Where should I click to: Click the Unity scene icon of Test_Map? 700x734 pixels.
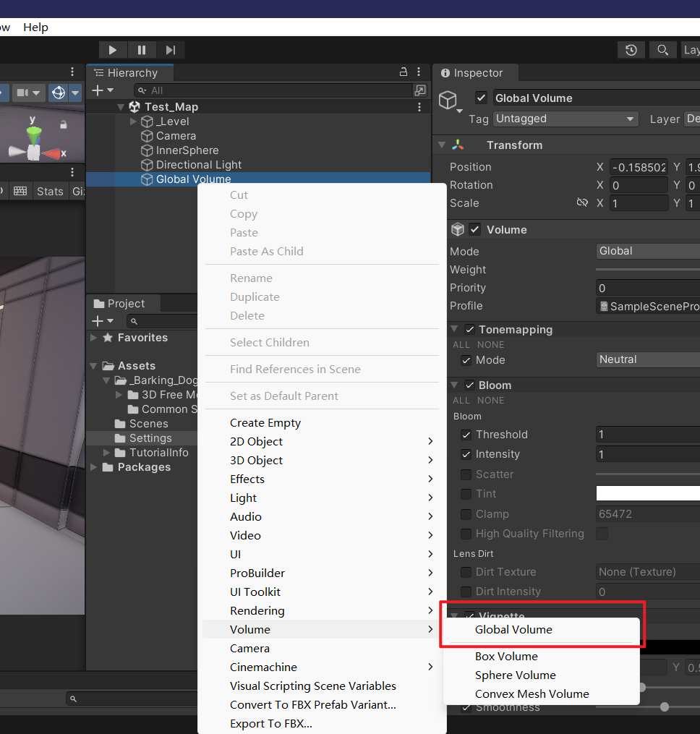tap(135, 107)
